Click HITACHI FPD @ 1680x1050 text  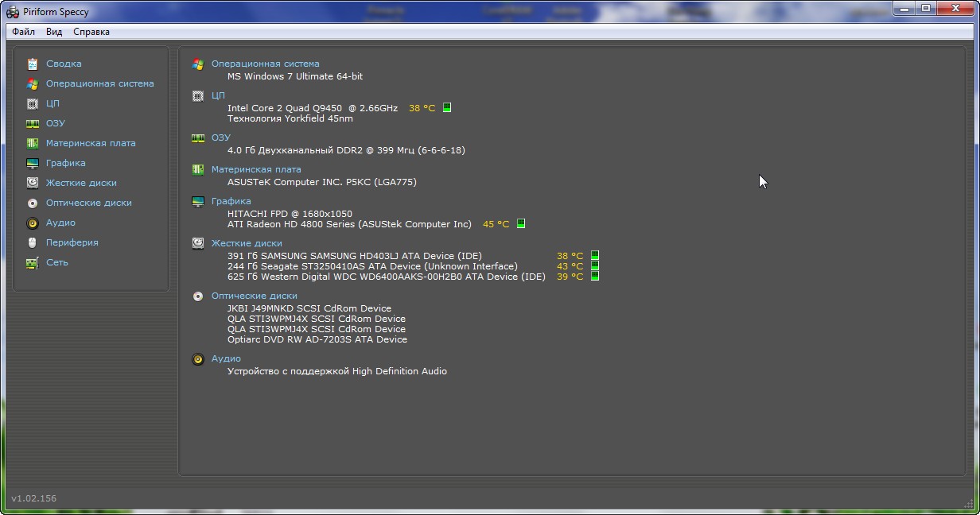pos(290,214)
